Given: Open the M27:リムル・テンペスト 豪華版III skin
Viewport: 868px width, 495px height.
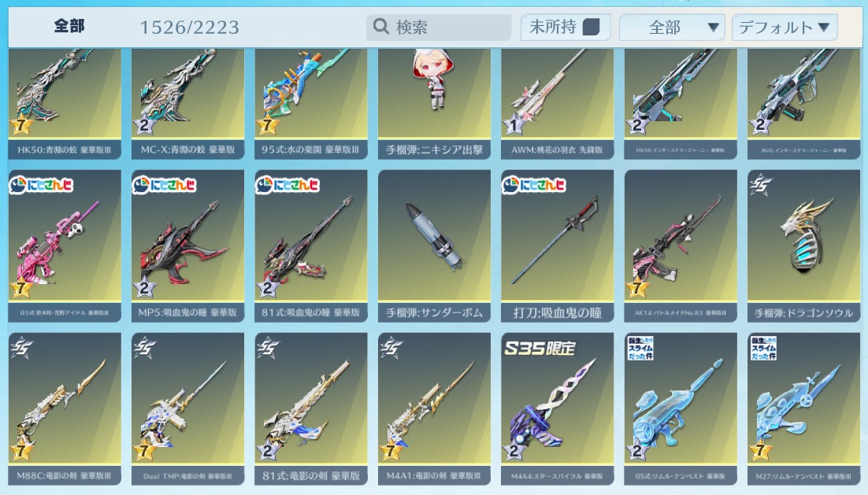Looking at the screenshot, I should [803, 408].
